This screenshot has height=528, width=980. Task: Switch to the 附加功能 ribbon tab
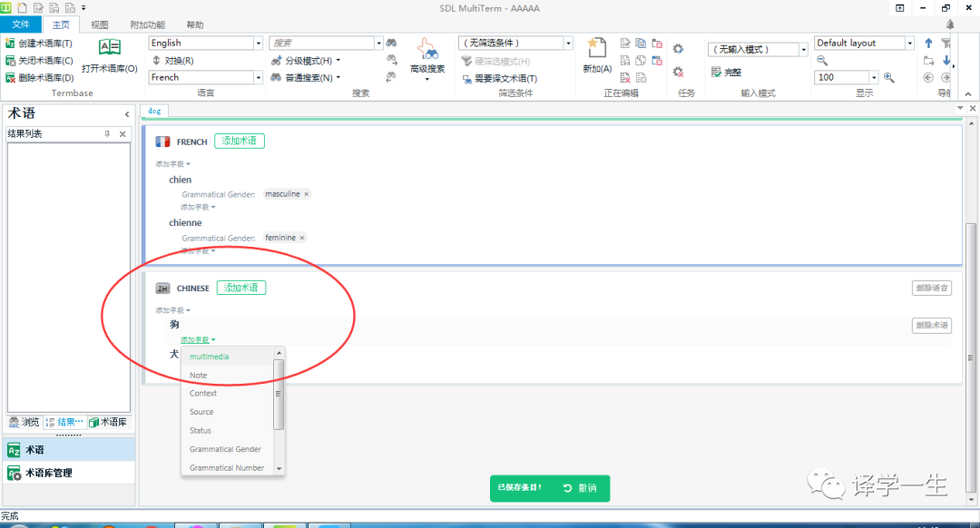[x=148, y=25]
